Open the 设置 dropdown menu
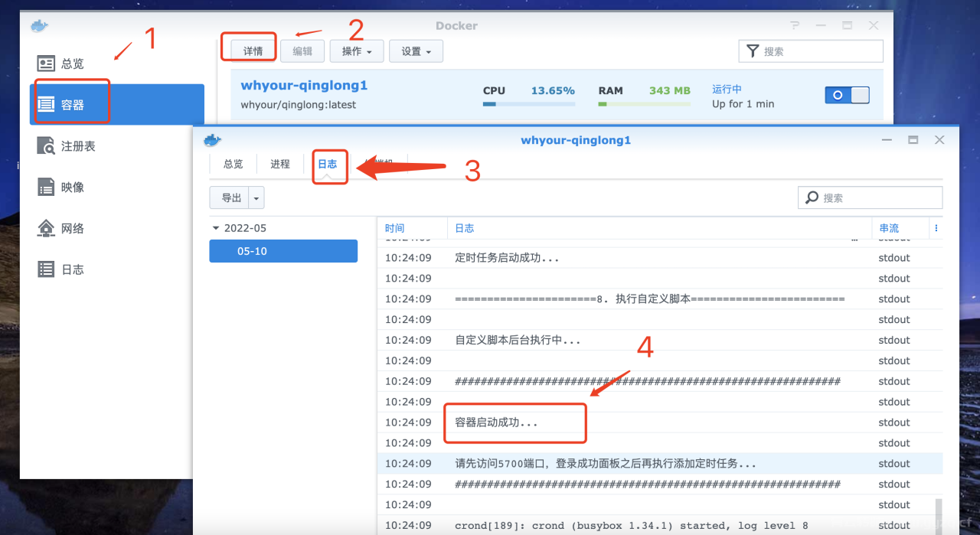This screenshot has width=980, height=535. (416, 51)
